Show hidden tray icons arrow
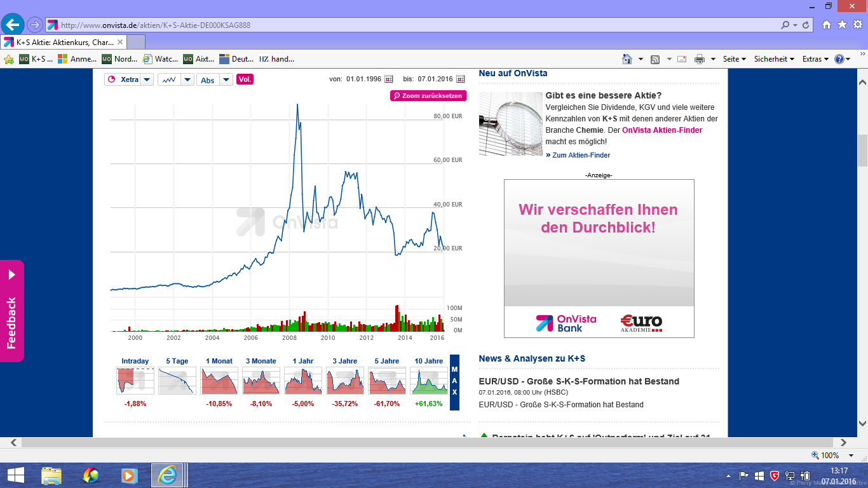Image resolution: width=868 pixels, height=488 pixels. pos(729,475)
